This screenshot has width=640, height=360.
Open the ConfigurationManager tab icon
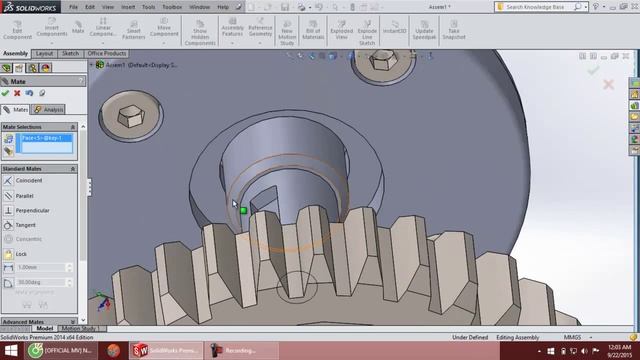point(32,68)
